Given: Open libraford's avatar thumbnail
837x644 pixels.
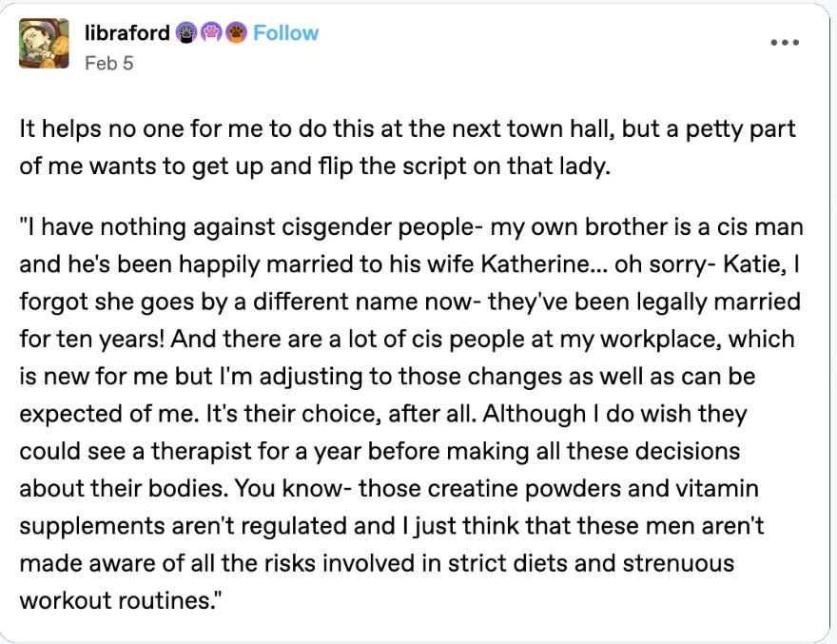Looking at the screenshot, I should click(x=44, y=43).
